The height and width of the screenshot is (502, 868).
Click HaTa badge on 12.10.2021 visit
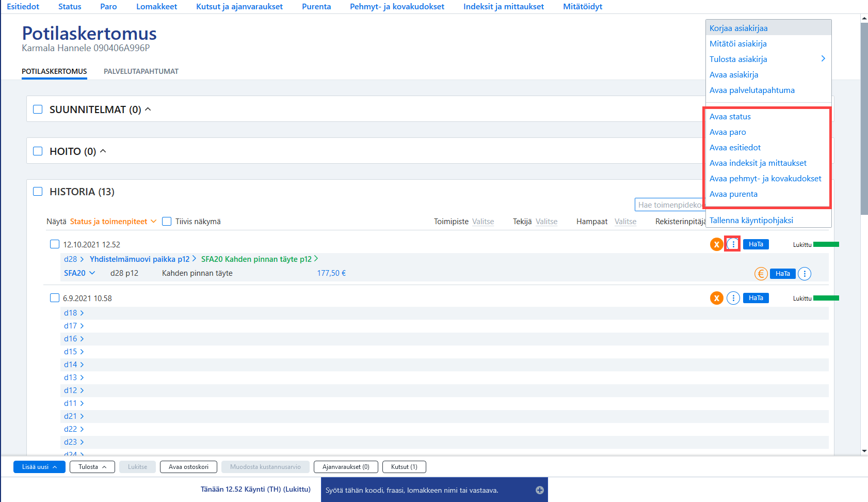click(x=756, y=244)
